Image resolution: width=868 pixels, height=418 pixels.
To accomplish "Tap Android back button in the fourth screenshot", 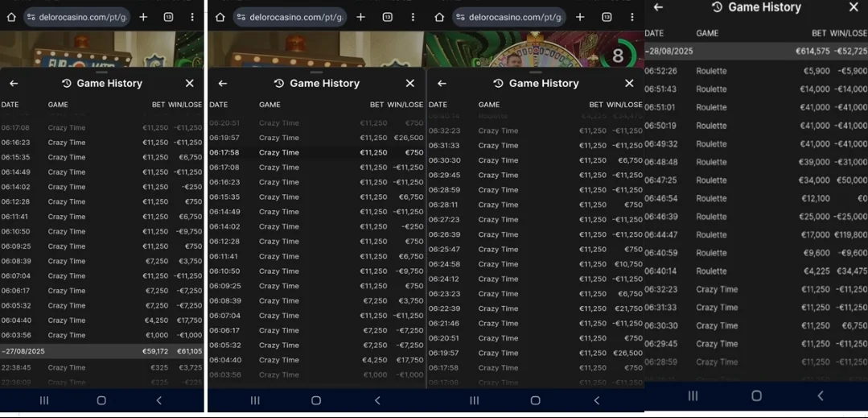I will [821, 395].
